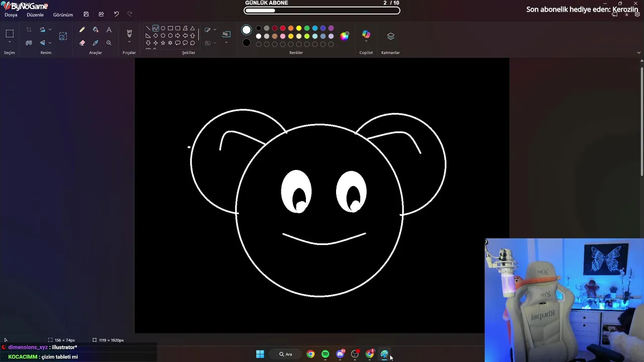Click the Flip image icon
Screen dimensions: 644x362
pos(42,43)
